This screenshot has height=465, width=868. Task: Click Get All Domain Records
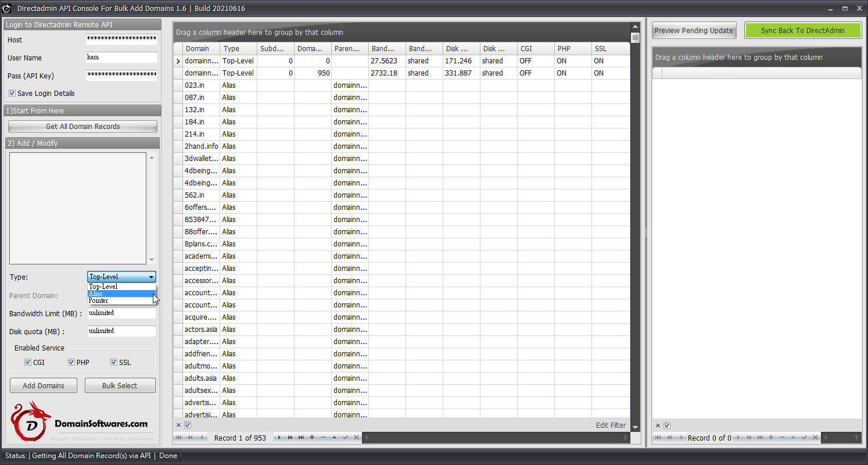[x=82, y=126]
